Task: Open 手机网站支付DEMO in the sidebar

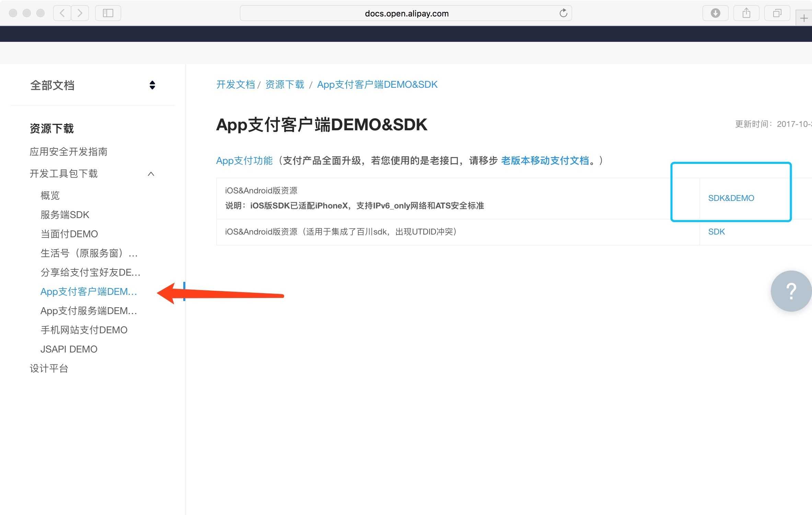Action: pyautogui.click(x=84, y=330)
